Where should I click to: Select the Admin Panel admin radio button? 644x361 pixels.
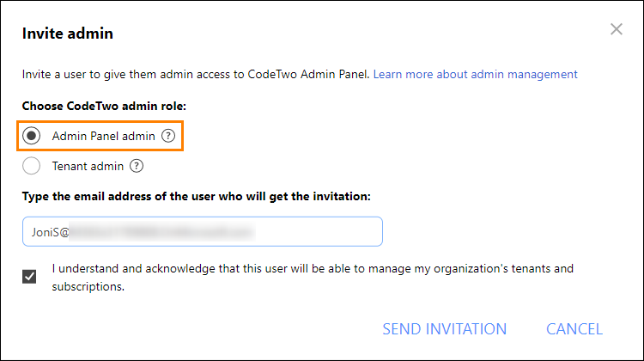click(x=31, y=136)
